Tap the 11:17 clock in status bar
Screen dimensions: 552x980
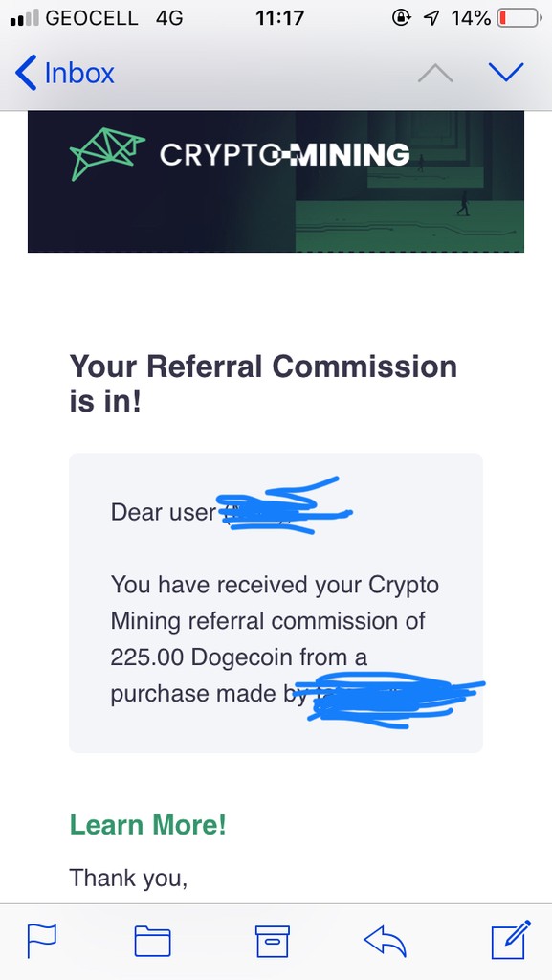(x=279, y=18)
